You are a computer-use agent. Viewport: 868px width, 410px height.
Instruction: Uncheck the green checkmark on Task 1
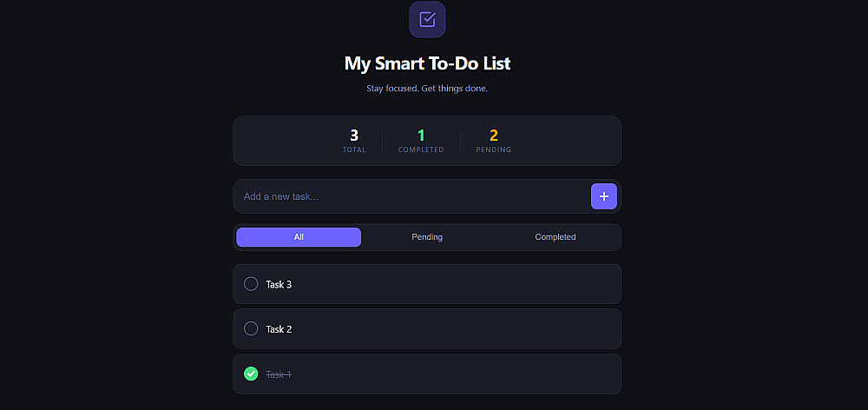point(251,374)
